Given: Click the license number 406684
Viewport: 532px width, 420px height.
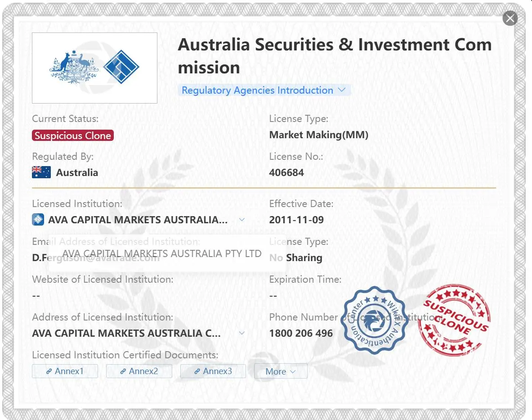Looking at the screenshot, I should click(287, 172).
